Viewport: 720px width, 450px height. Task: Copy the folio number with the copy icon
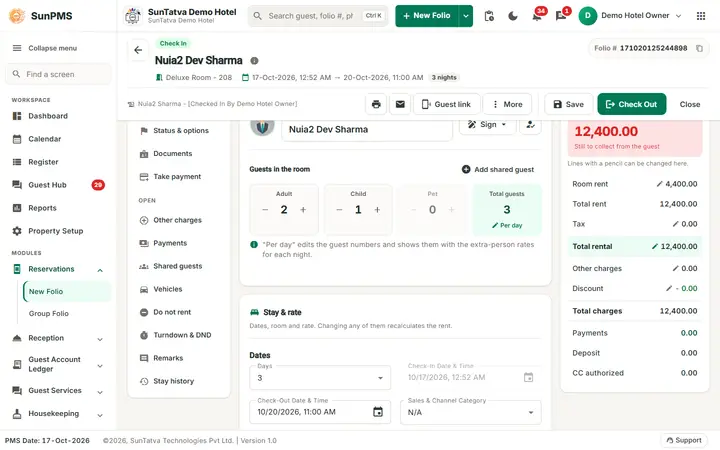[699, 48]
